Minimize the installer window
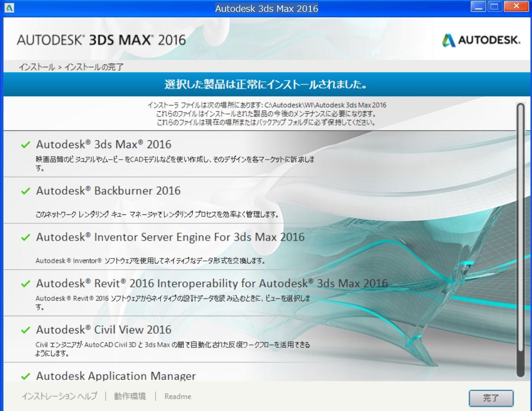The width and height of the screenshot is (532, 411). (x=478, y=6)
